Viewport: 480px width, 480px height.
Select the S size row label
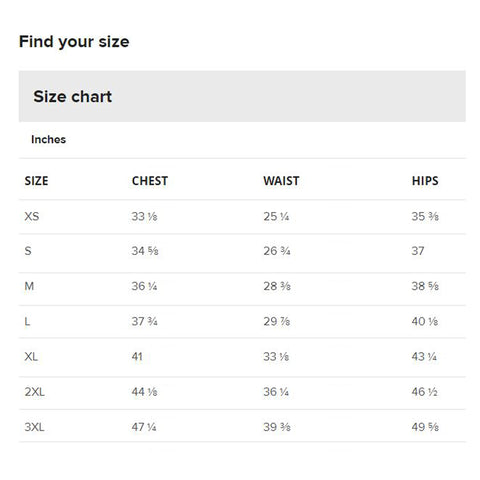tap(28, 251)
